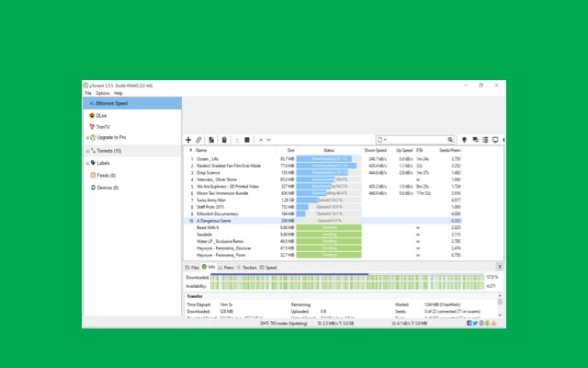The width and height of the screenshot is (588, 368).
Task: Open the File menu
Action: [x=88, y=93]
